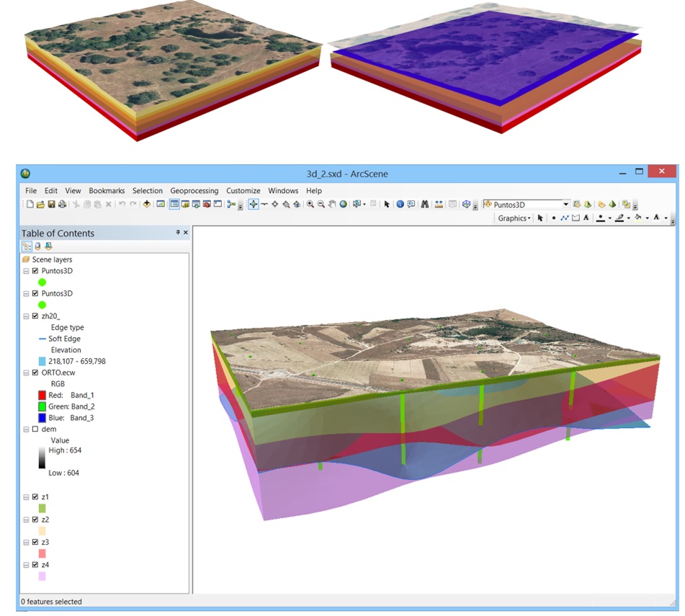Select the Identify tool
Image resolution: width=685 pixels, height=616 pixels.
(400, 205)
